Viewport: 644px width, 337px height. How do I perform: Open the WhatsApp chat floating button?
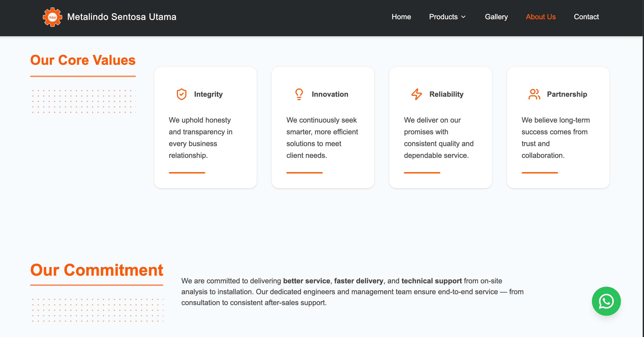click(x=606, y=301)
